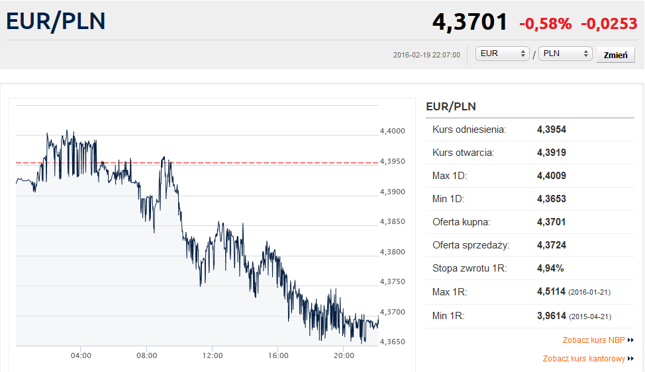This screenshot has width=645, height=372.
Task: Click the Oferta sprzedaży label
Action: coord(471,245)
